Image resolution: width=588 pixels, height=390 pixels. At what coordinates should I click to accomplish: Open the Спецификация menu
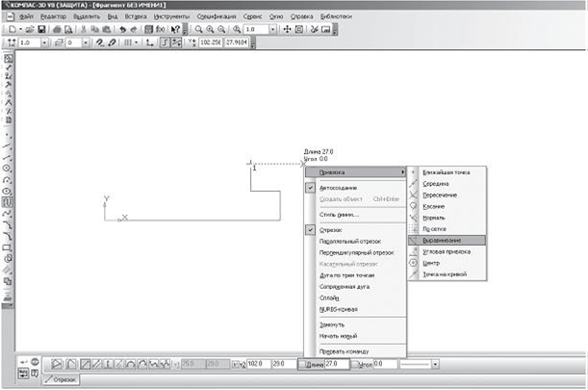[x=217, y=16]
